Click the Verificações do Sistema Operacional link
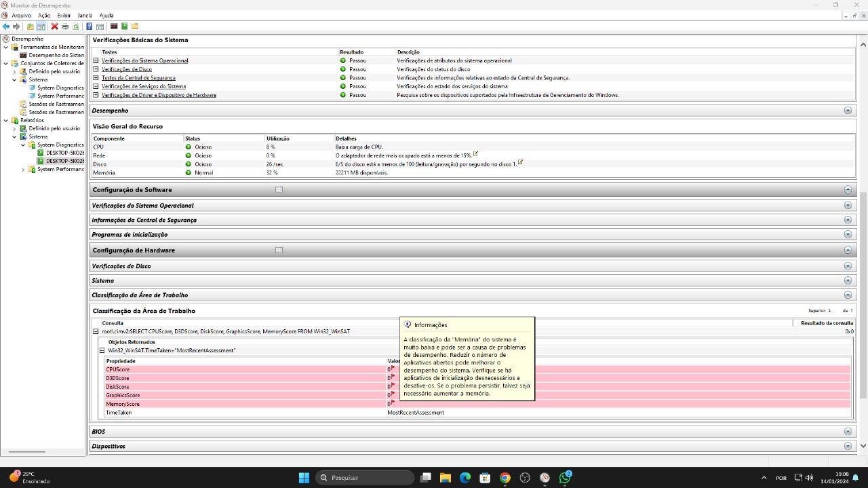This screenshot has height=488, width=868. tap(144, 60)
